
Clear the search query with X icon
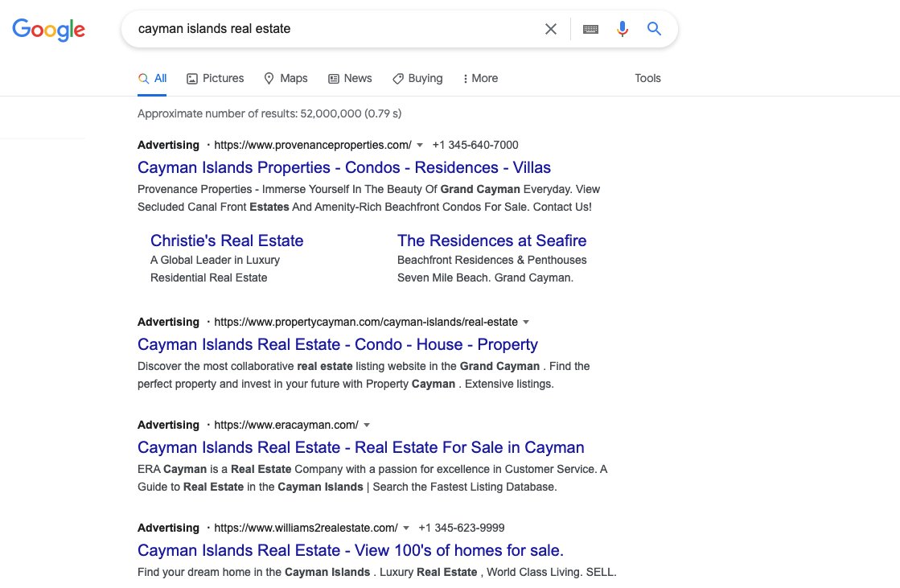point(550,29)
